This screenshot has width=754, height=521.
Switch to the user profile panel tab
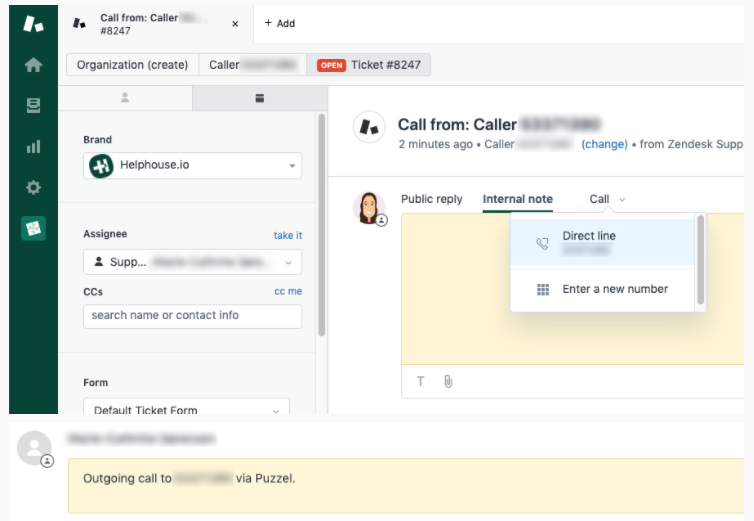click(125, 98)
